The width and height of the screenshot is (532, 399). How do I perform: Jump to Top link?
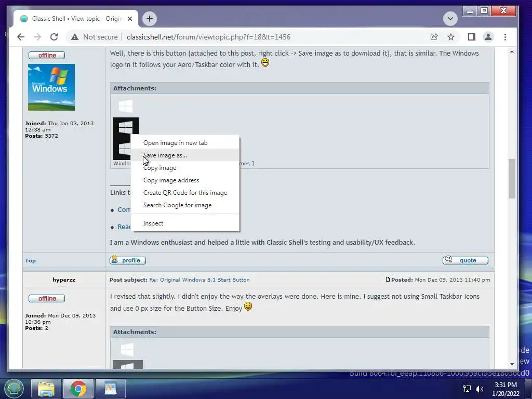tap(30, 261)
